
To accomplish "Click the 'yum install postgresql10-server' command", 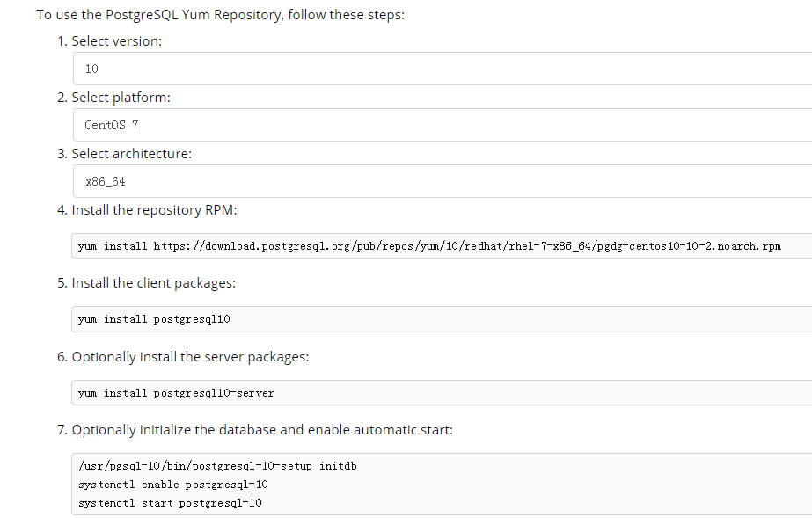I will pyautogui.click(x=176, y=393).
